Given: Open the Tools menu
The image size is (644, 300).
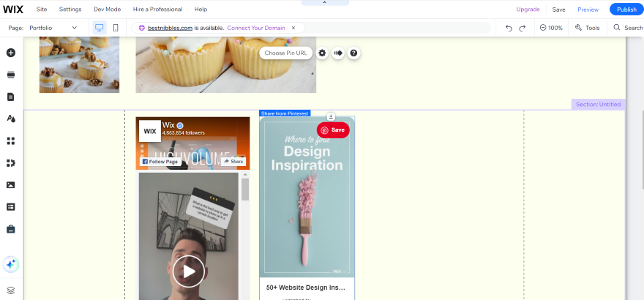Looking at the screenshot, I should (x=588, y=28).
